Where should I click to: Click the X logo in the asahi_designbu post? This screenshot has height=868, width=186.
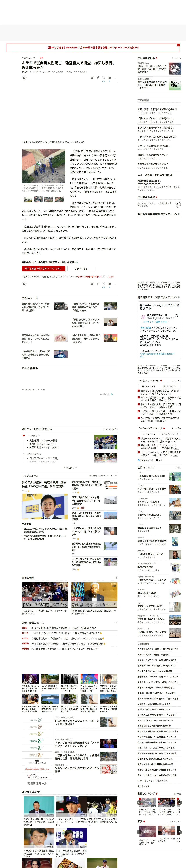(x=177, y=315)
